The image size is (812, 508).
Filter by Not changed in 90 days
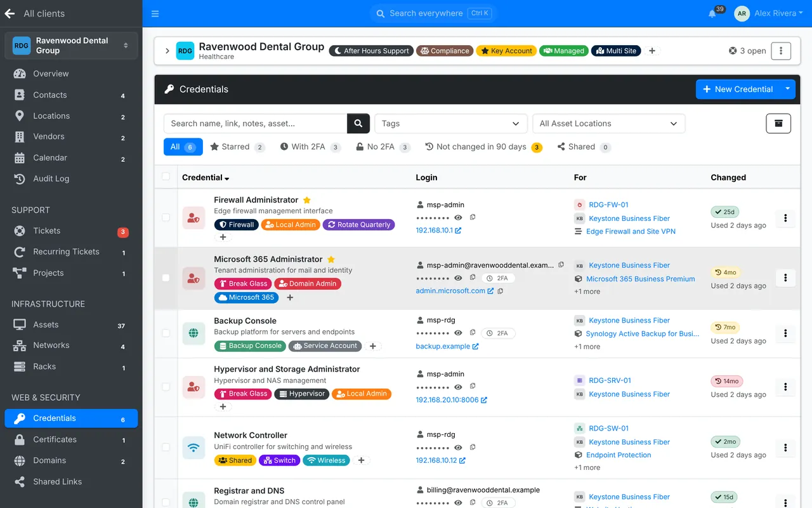pyautogui.click(x=483, y=147)
